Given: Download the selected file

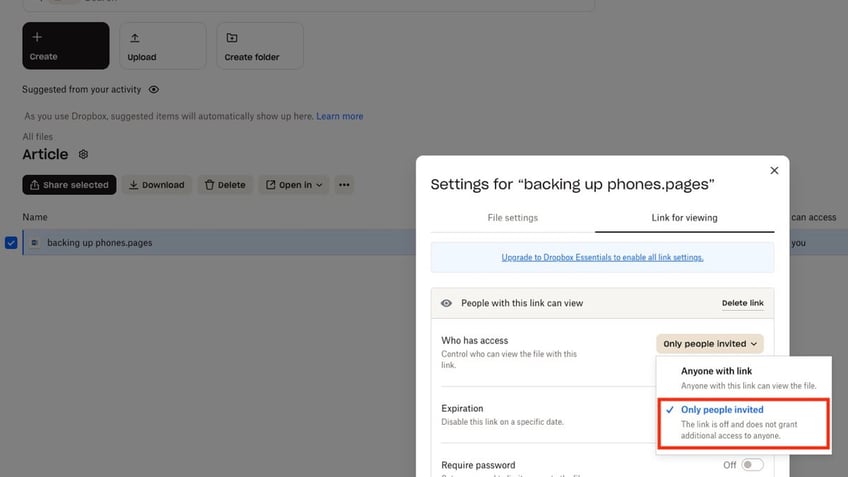Looking at the screenshot, I should [157, 184].
